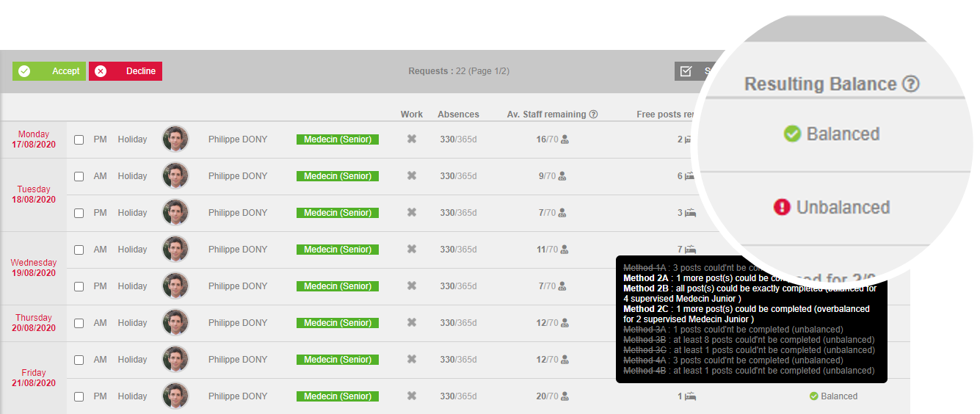Image resolution: width=980 pixels, height=414 pixels.
Task: Click the staff icon next to 16/70
Action: pyautogui.click(x=565, y=139)
